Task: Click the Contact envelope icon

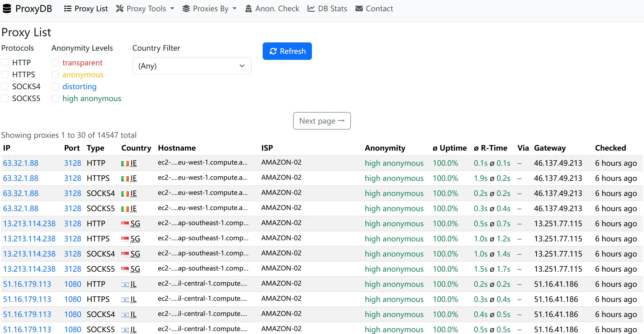Action: 359,9
